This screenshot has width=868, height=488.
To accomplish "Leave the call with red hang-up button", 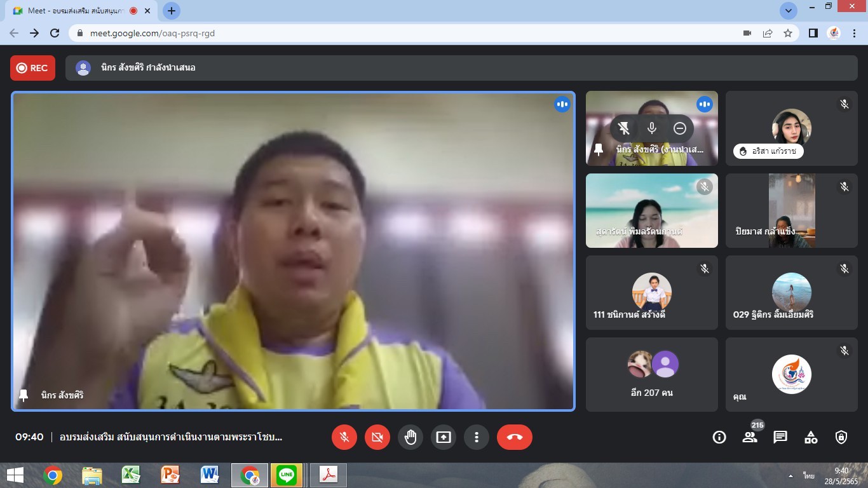I will (x=514, y=437).
